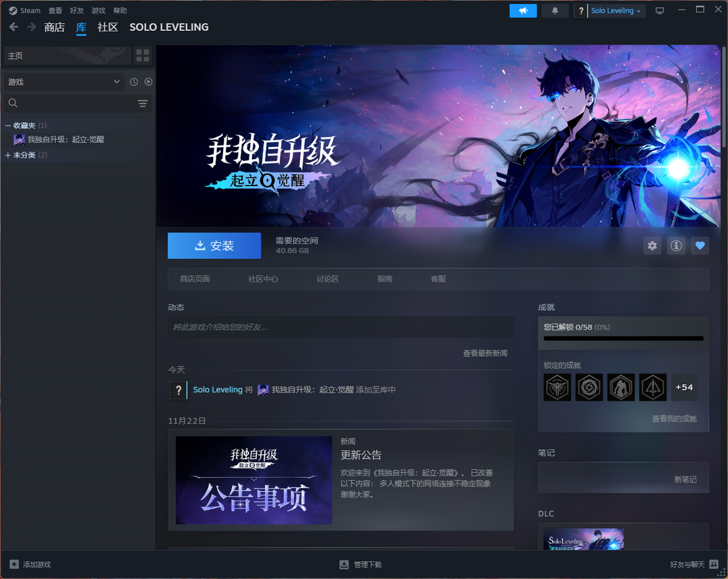This screenshot has height=579, width=728.
Task: Open Big Picture mode monitor icon
Action: 659,11
